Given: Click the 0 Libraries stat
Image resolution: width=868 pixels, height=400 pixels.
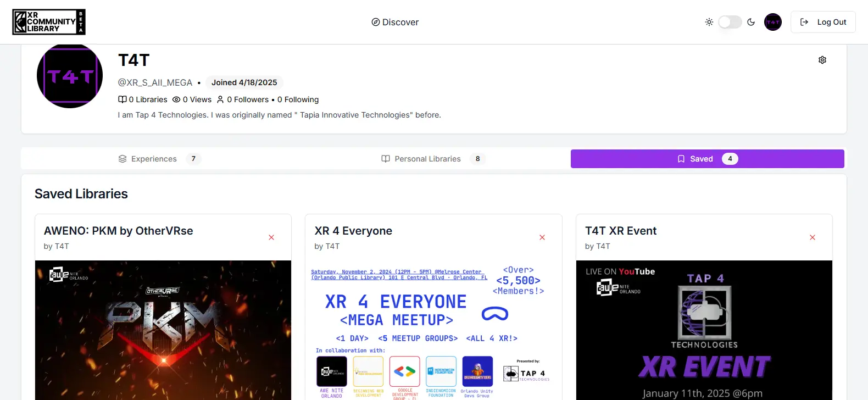Looking at the screenshot, I should pos(143,99).
